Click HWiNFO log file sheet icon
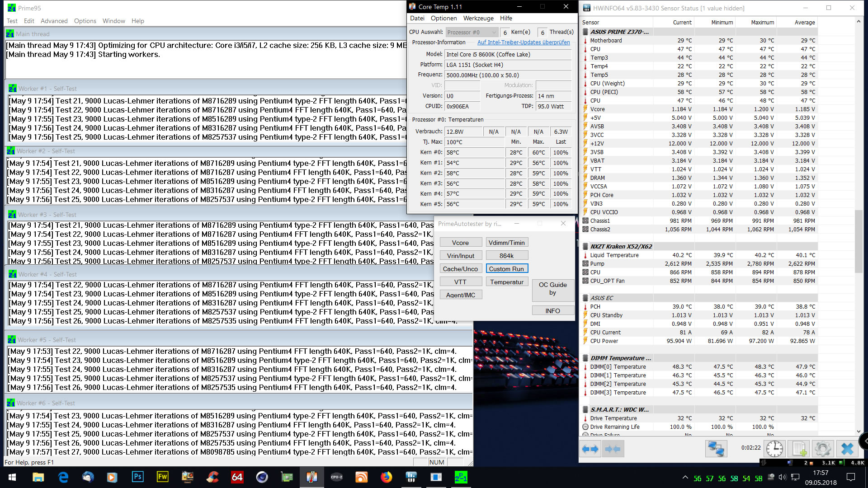The width and height of the screenshot is (868, 488). tap(798, 449)
